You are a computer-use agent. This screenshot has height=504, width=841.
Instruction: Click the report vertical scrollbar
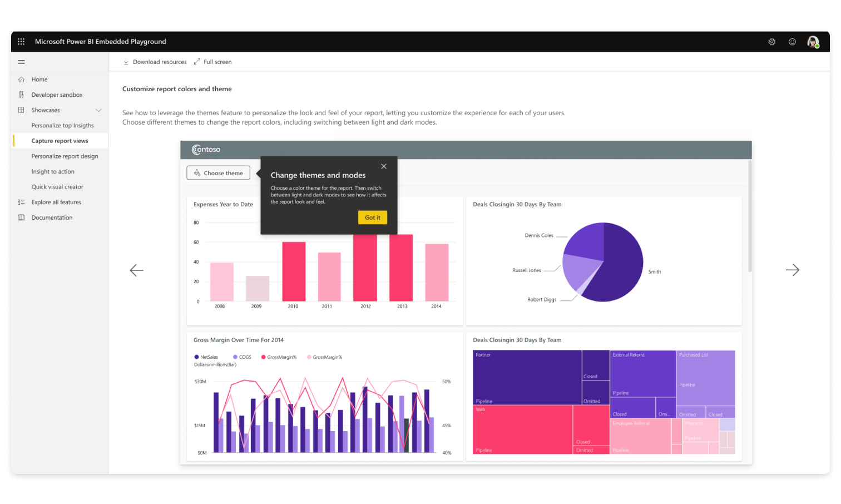[x=750, y=216]
